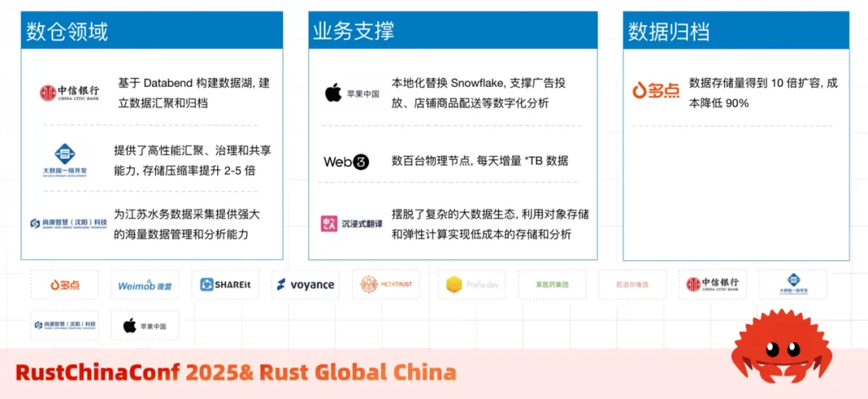Click the 某医药集团 logo card
Viewport: 868px width, 399px height.
(552, 285)
